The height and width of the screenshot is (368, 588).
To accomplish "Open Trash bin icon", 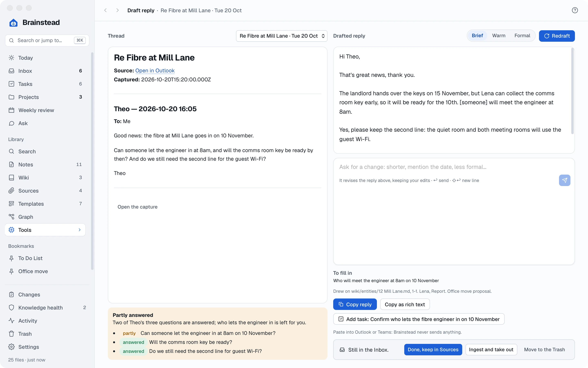I will [11, 334].
